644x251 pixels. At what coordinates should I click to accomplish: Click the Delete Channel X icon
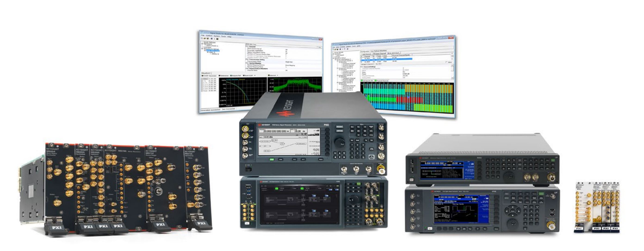tap(374, 53)
